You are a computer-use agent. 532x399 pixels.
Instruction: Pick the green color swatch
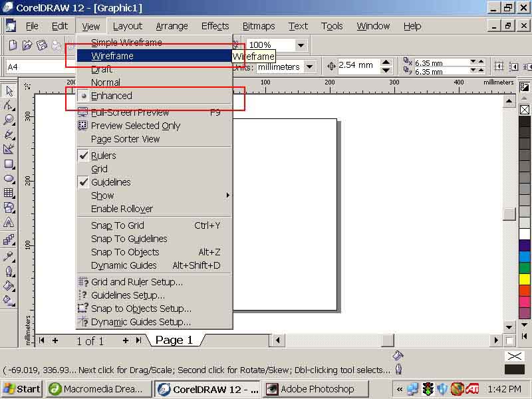tap(525, 268)
